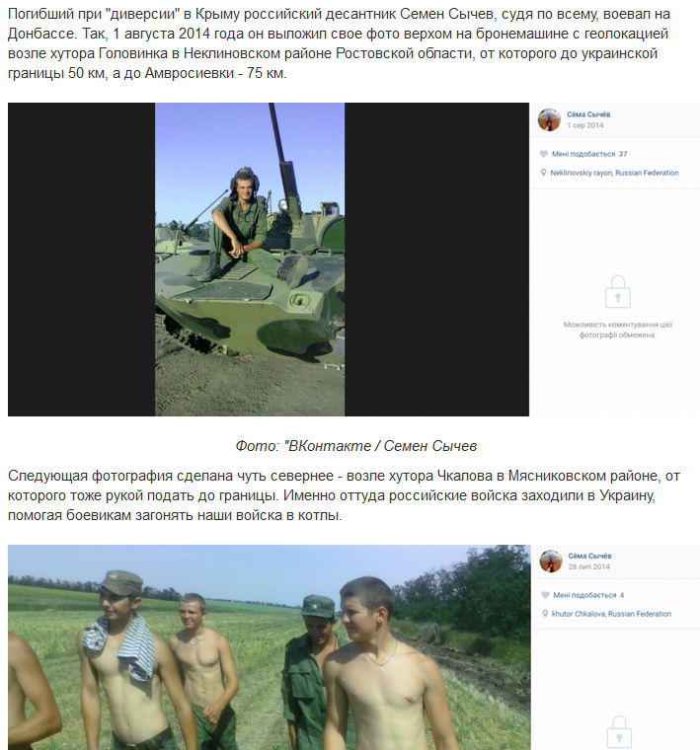Click the restricted commenting notice text
700x750 pixels.
(618, 330)
